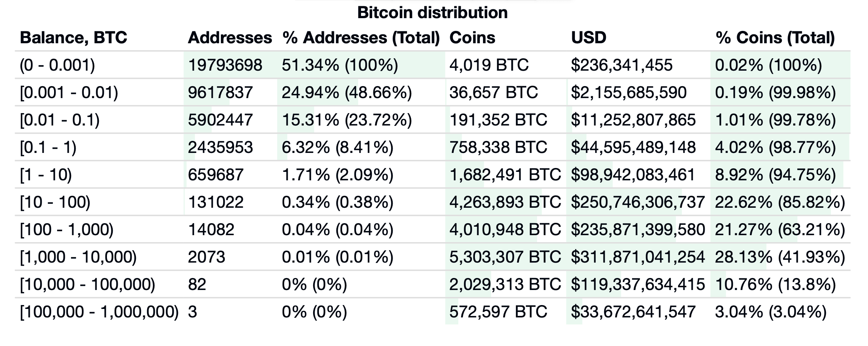Click the 36,657 BTC coins cell

pyautogui.click(x=493, y=93)
